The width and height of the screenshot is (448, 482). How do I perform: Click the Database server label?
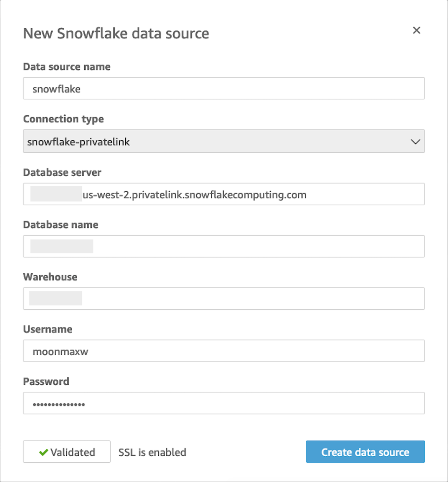[x=62, y=172]
